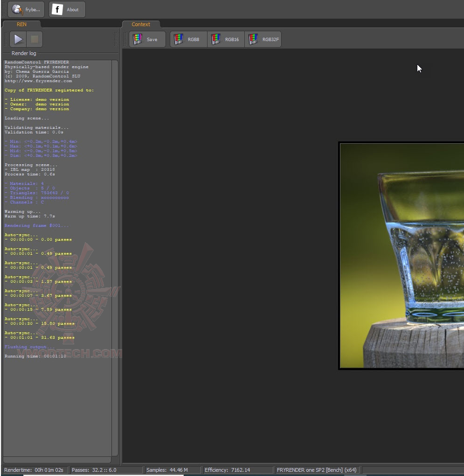Open the About Facebook button
This screenshot has width=464, height=476.
67,9
